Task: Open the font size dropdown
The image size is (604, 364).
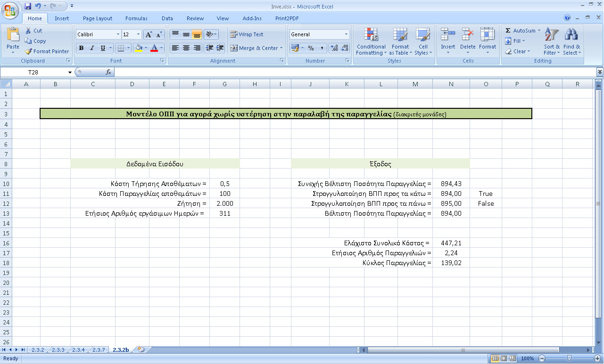Action: [138, 34]
